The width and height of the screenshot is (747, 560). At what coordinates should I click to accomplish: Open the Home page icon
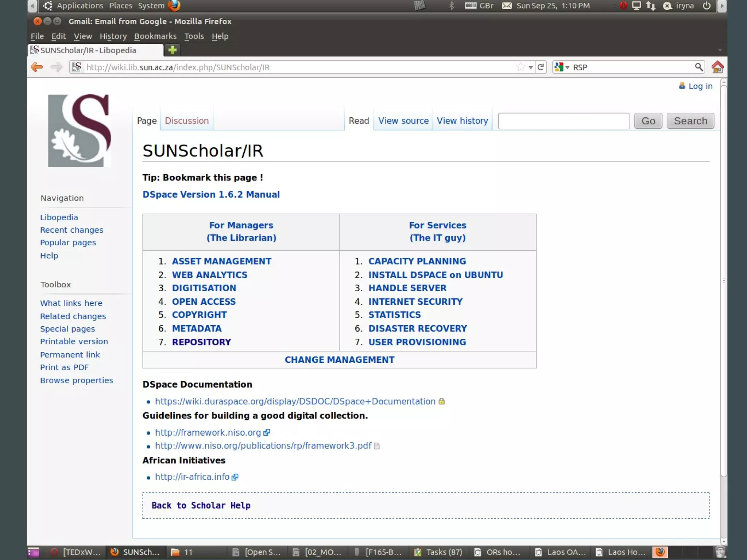pyautogui.click(x=717, y=67)
